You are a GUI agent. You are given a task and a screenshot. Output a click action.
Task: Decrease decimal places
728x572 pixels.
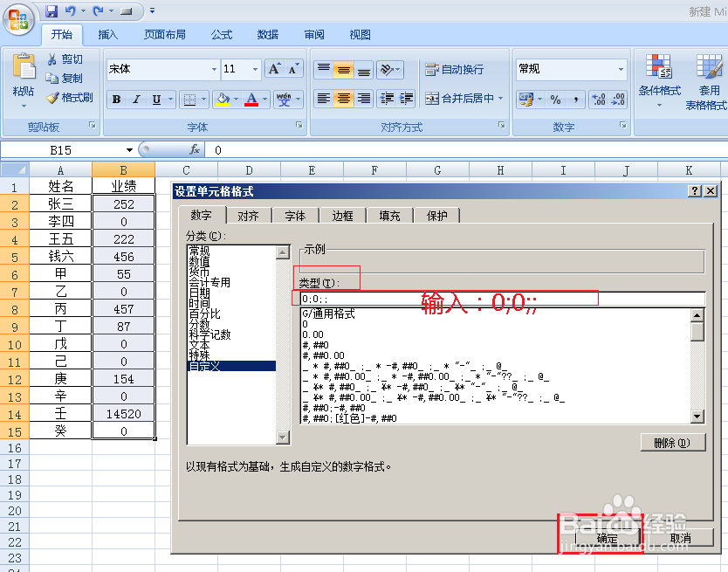coord(618,99)
